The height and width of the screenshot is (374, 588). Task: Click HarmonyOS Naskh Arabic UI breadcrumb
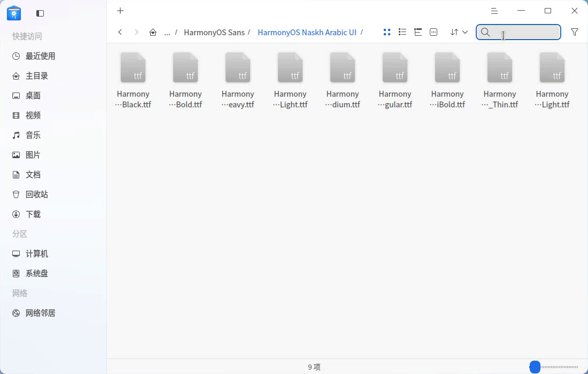307,32
